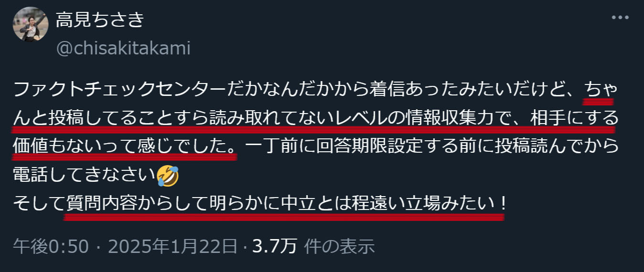Click the @chisakitakami handle
The height and width of the screenshot is (272, 644).
point(123,48)
